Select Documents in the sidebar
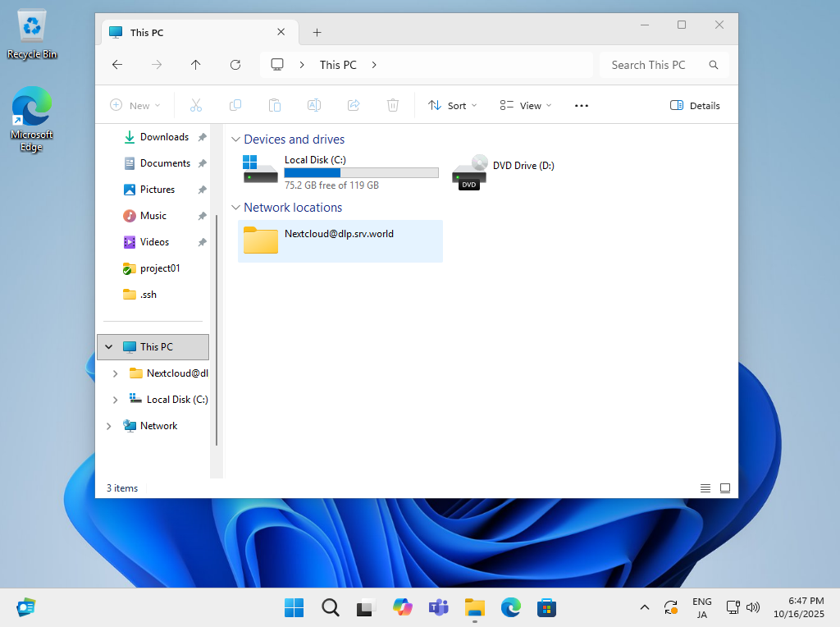840x627 pixels. point(165,163)
